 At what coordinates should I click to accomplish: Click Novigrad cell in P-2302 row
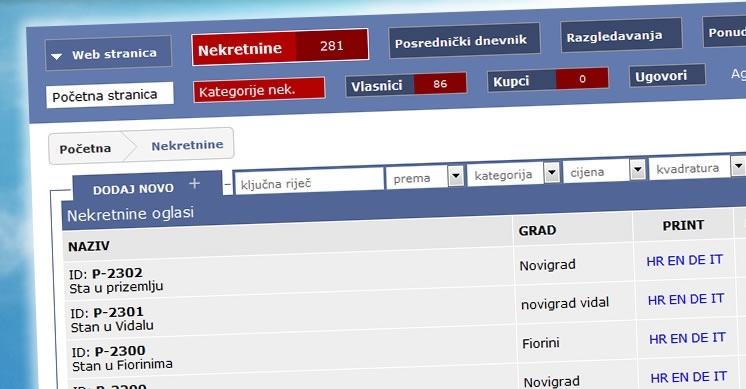(x=547, y=265)
